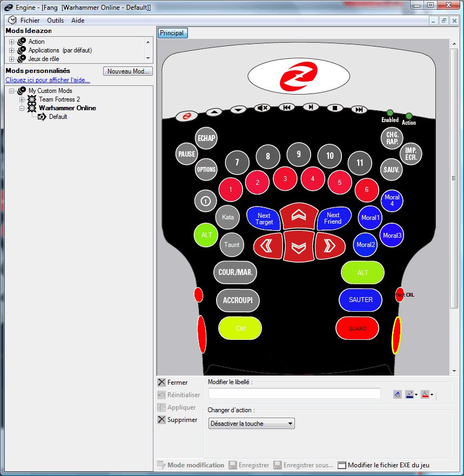Click the Fermer X icon
This screenshot has width=464, height=476.
[162, 382]
